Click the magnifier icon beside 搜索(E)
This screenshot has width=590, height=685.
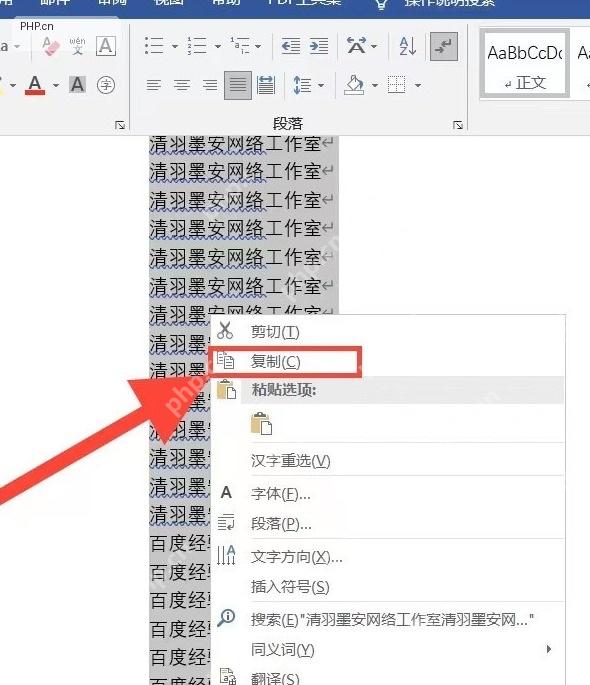point(226,618)
